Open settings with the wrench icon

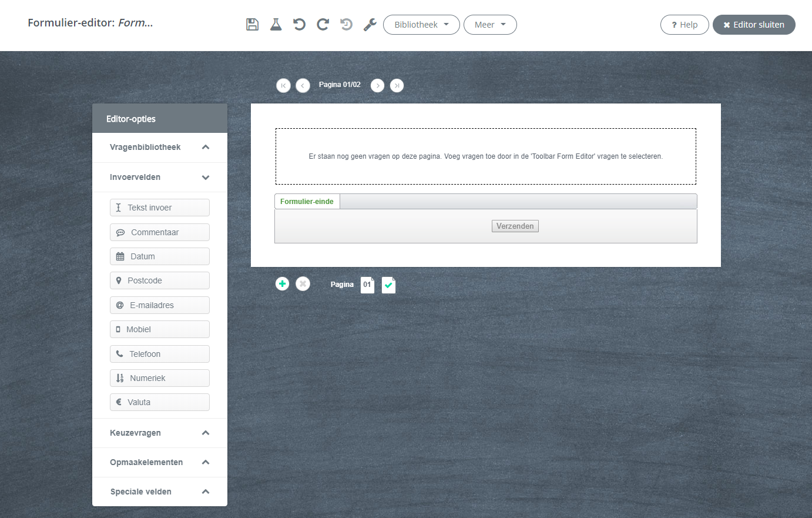coord(370,25)
